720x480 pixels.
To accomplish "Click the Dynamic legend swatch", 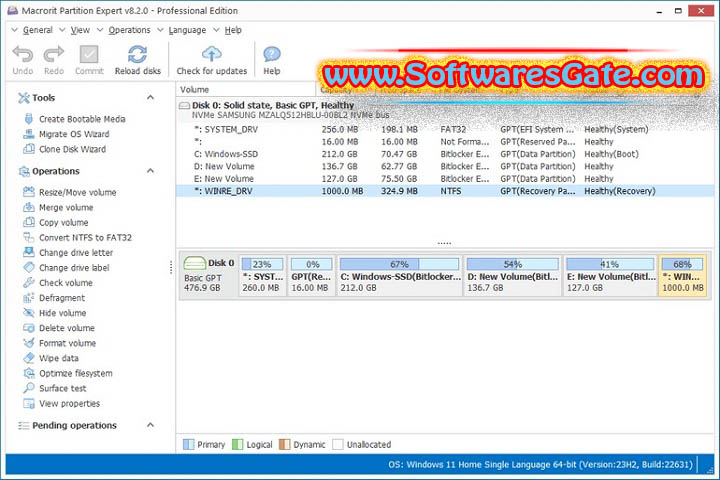I will 284,444.
